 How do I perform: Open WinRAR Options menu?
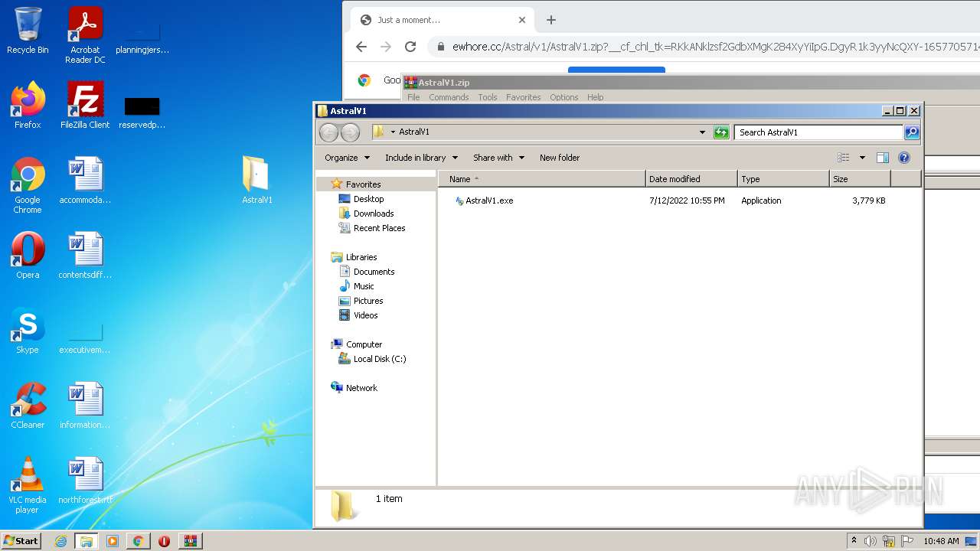tap(563, 97)
